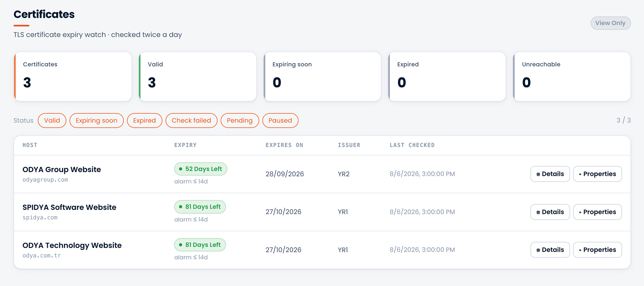Toggle the Check failed filter chip
This screenshot has width=644, height=286.
tap(191, 120)
